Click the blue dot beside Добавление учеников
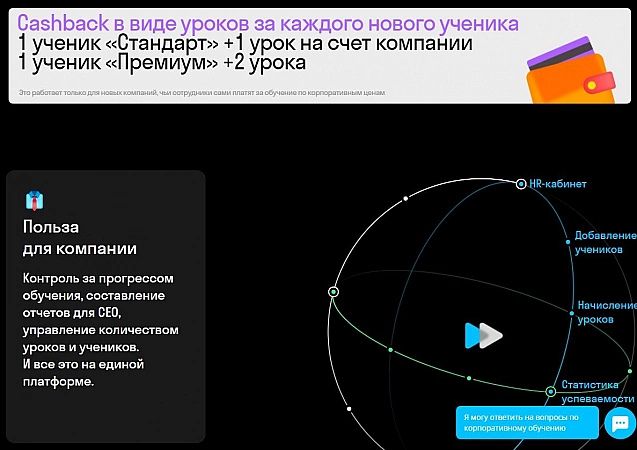 [566, 243]
